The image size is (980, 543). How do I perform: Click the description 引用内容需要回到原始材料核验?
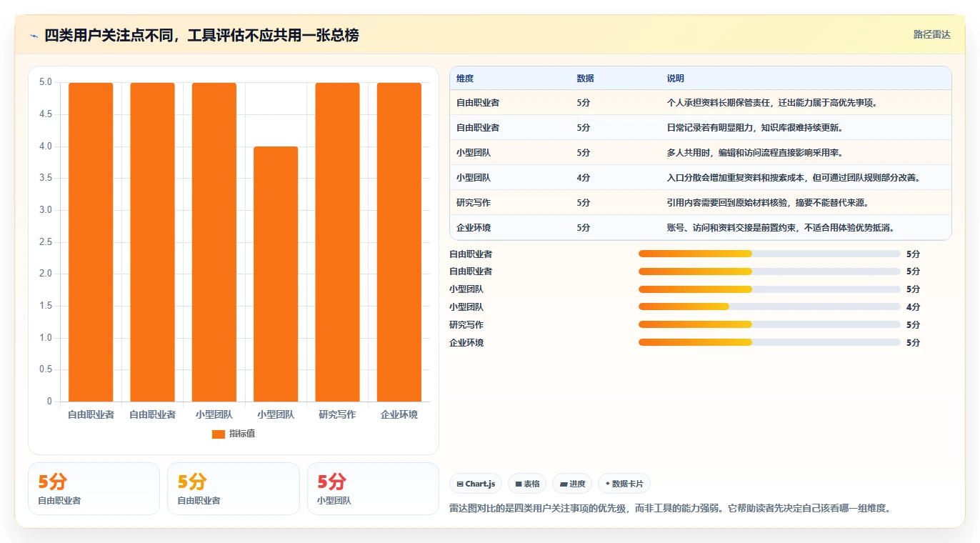pos(768,203)
